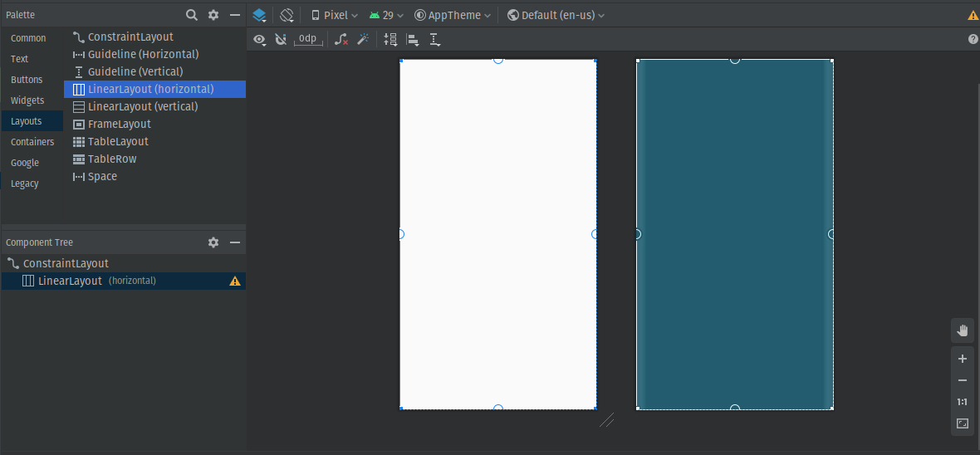Zoom in with plus button

point(963,359)
